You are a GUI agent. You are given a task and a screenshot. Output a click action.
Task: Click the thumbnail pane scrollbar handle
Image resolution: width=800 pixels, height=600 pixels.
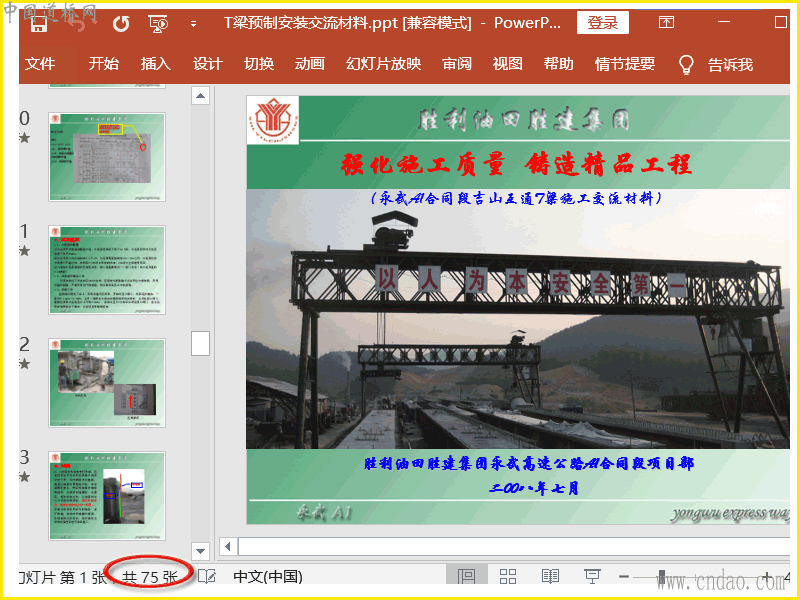(201, 343)
